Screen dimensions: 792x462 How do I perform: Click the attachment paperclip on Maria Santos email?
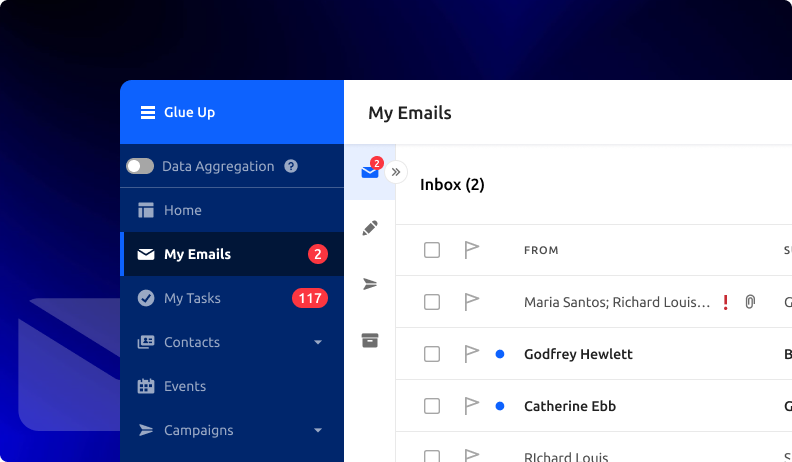coord(750,302)
